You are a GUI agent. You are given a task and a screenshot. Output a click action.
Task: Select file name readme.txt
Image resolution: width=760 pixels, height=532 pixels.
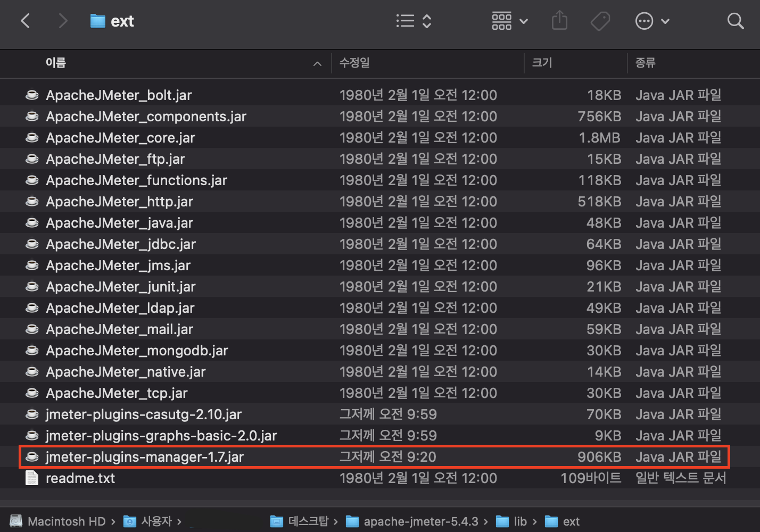pos(80,478)
